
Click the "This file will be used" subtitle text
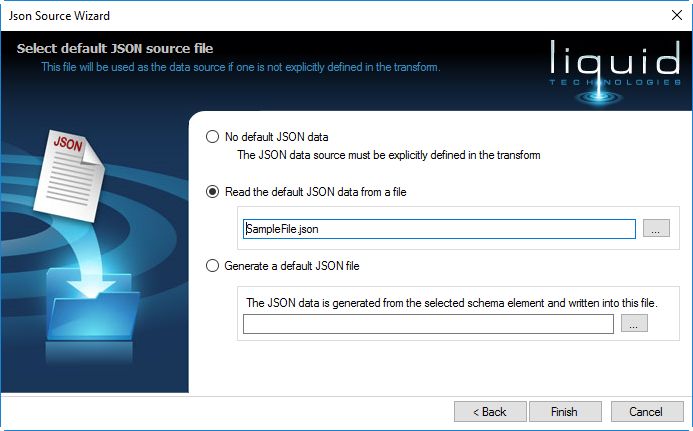[240, 67]
